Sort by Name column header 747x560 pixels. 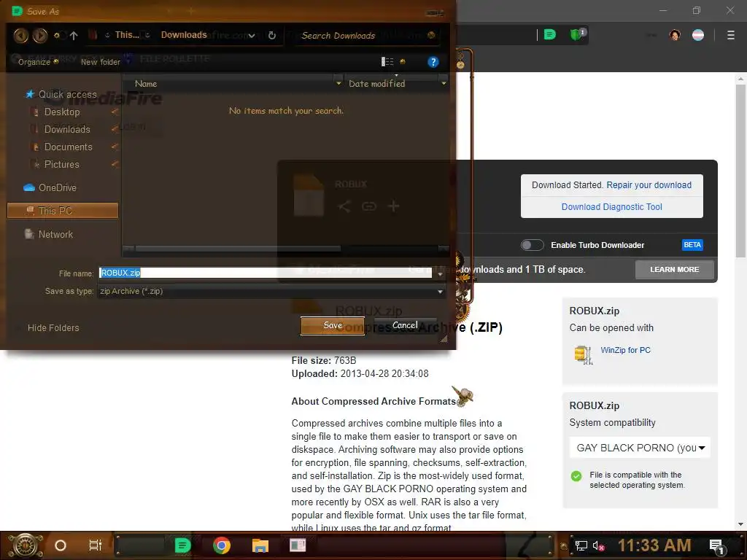pyautogui.click(x=146, y=83)
